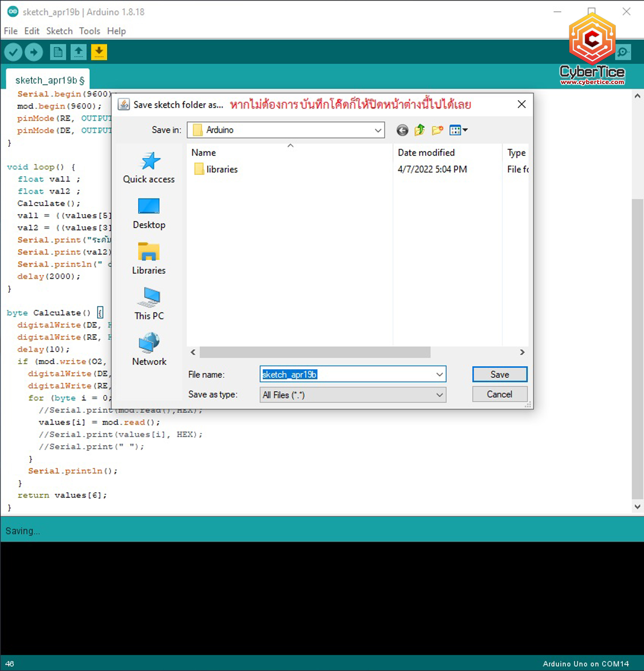Open the libraries folder
The width and height of the screenshot is (644, 671).
[x=222, y=169]
